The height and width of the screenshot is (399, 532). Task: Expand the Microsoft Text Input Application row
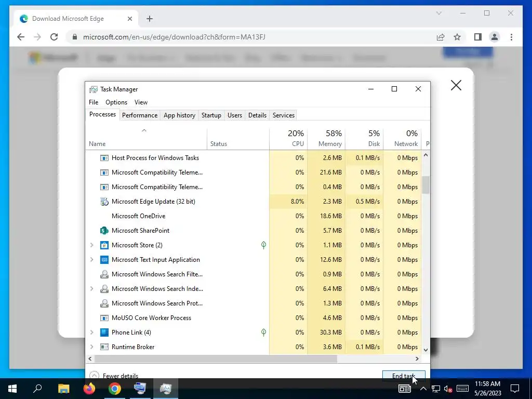click(91, 260)
